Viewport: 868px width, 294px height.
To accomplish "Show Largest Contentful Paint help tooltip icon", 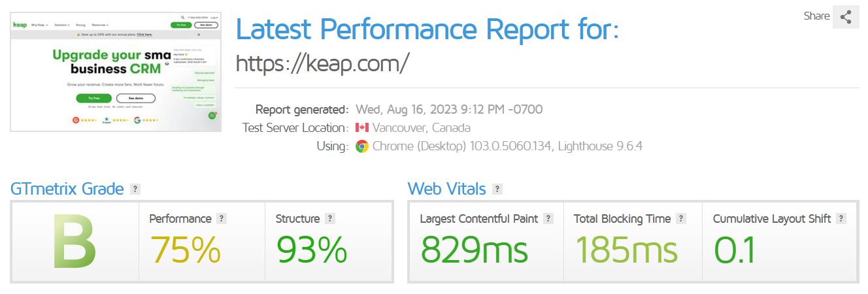I will coord(548,219).
